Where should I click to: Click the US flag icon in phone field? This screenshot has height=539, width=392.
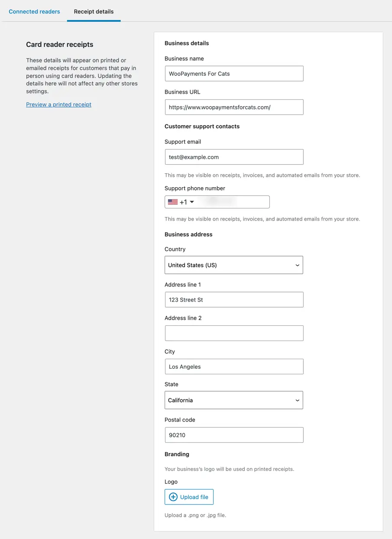tap(173, 202)
